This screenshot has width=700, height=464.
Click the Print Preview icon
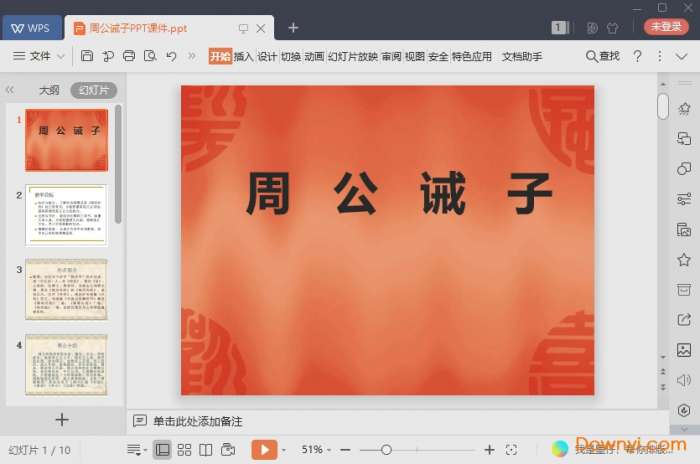[150, 56]
